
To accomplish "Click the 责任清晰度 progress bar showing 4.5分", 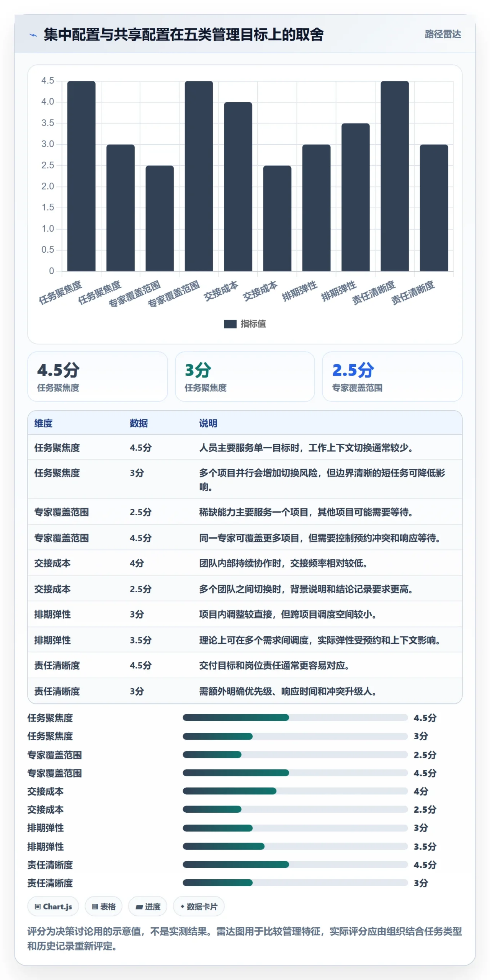I will coord(295,864).
